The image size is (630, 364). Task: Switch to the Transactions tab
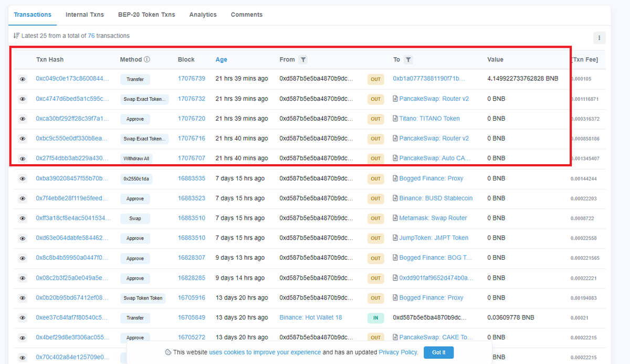click(33, 15)
